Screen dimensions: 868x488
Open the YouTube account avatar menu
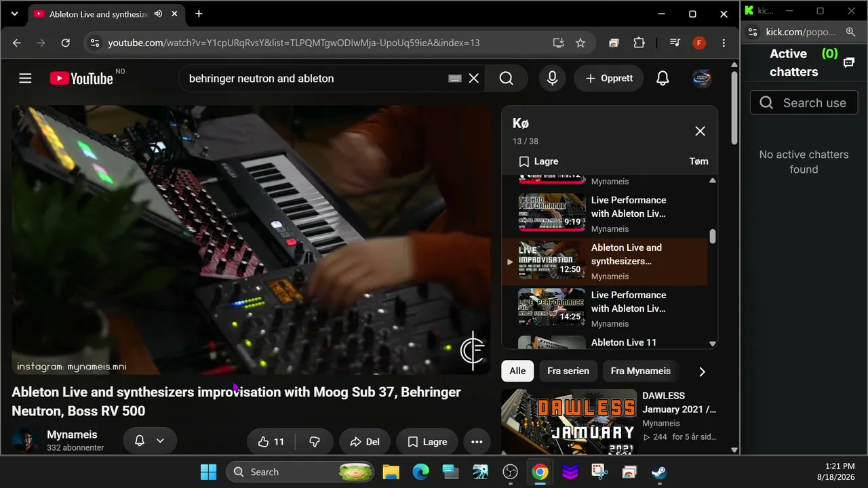tap(702, 79)
